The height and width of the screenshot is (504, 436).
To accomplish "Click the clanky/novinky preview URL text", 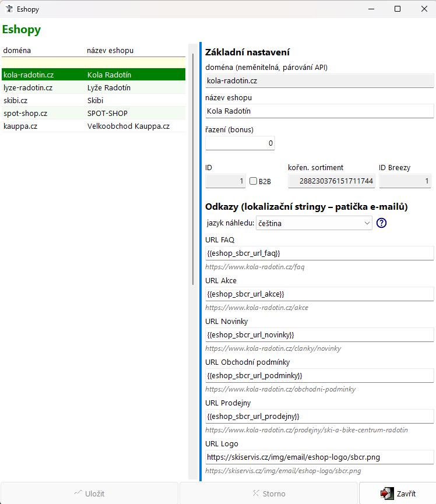I will tap(273, 348).
